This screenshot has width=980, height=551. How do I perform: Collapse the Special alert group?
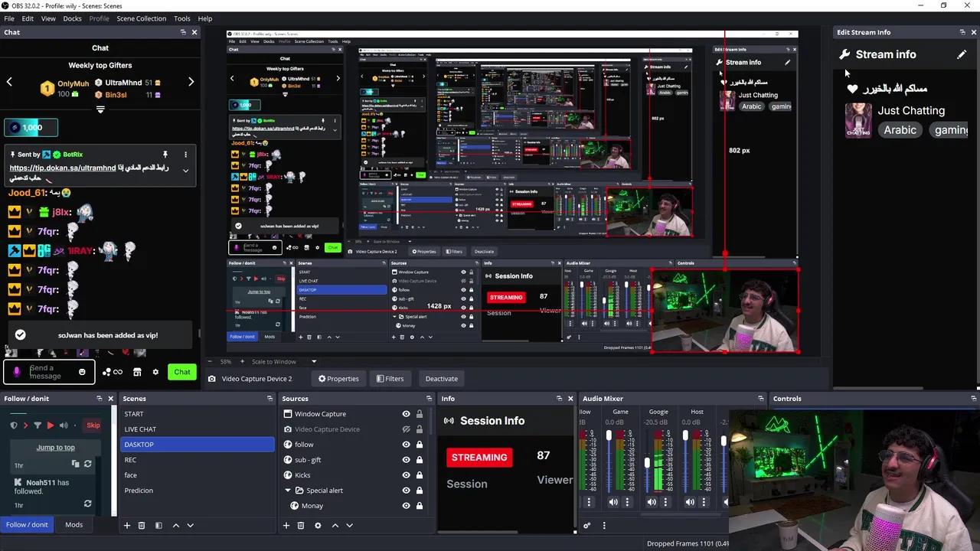[289, 490]
